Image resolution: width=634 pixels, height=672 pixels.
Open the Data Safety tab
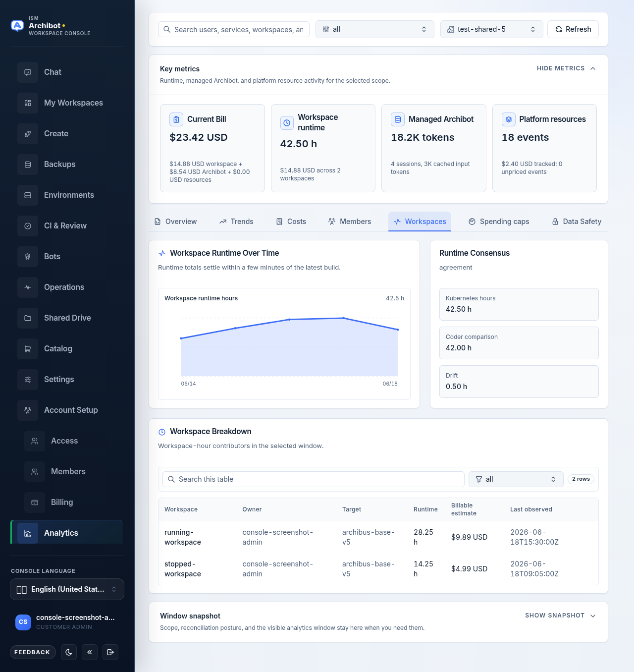pos(577,222)
